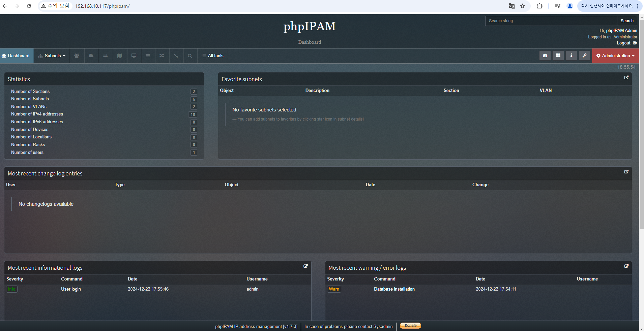This screenshot has height=331, width=644.
Task: Bookmark this page with the star icon
Action: [x=523, y=6]
